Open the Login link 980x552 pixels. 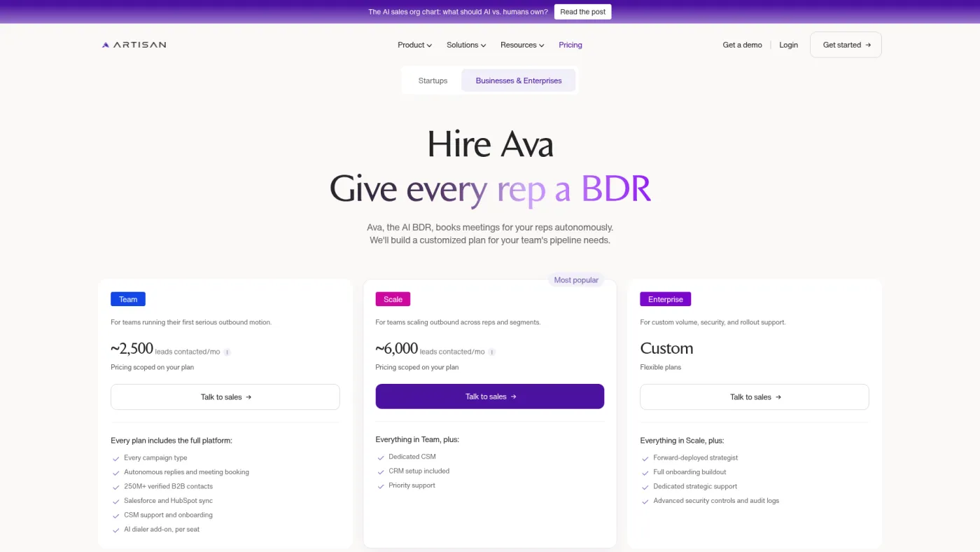788,45
